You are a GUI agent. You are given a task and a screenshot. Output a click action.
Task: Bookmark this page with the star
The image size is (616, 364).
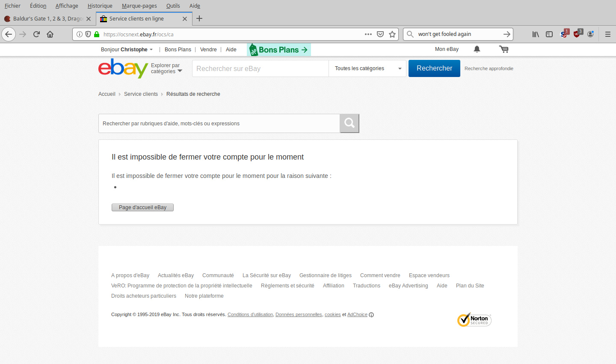click(x=392, y=34)
